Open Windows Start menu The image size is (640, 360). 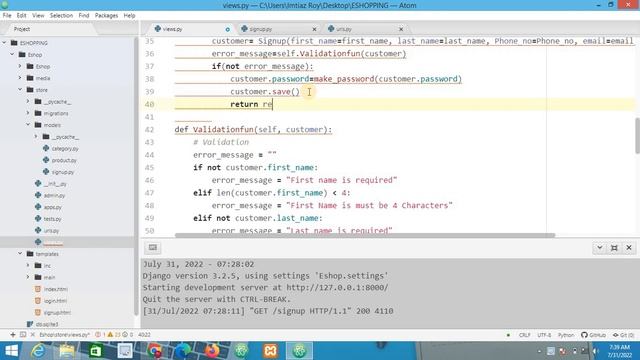[11, 351]
